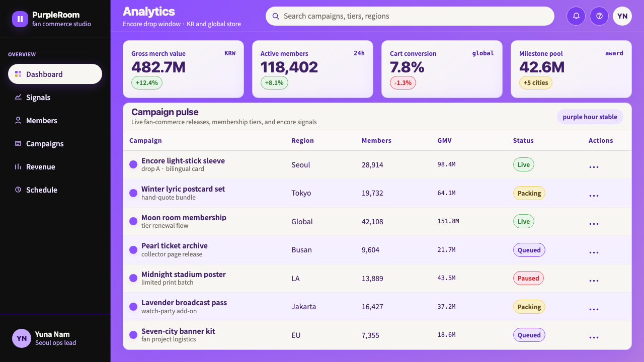Open Active members card showing 118,402
Viewport: 644px width, 362px height.
[x=312, y=69]
